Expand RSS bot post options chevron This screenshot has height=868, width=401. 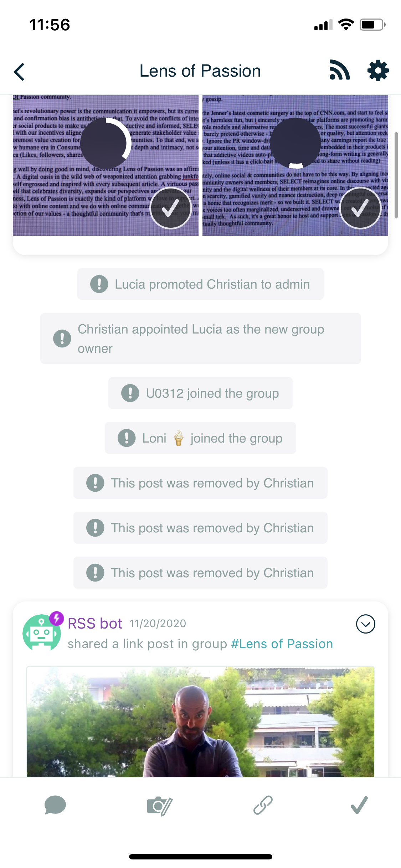365,624
